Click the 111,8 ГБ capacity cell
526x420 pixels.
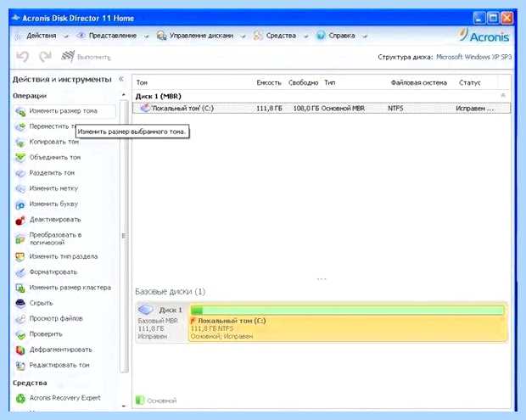pos(270,109)
